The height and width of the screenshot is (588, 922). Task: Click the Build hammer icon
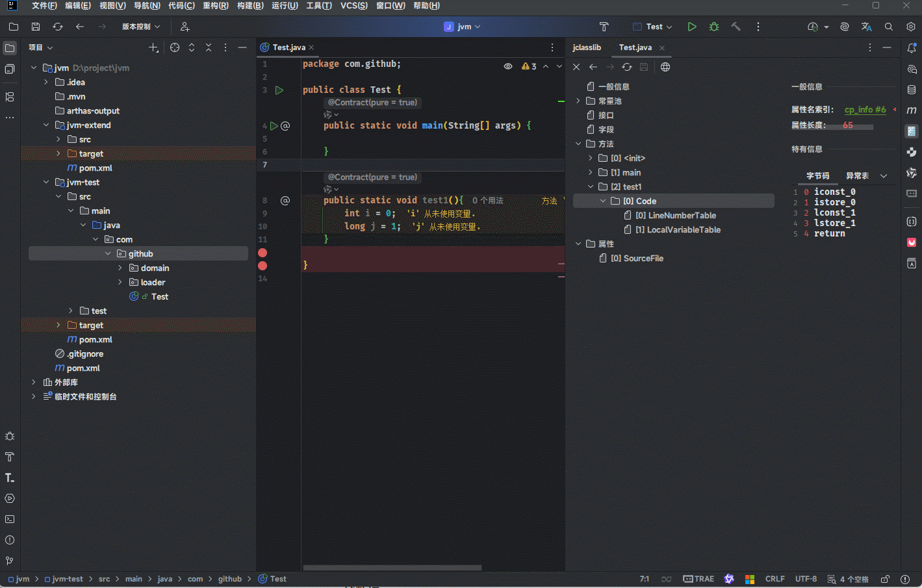pyautogui.click(x=736, y=27)
